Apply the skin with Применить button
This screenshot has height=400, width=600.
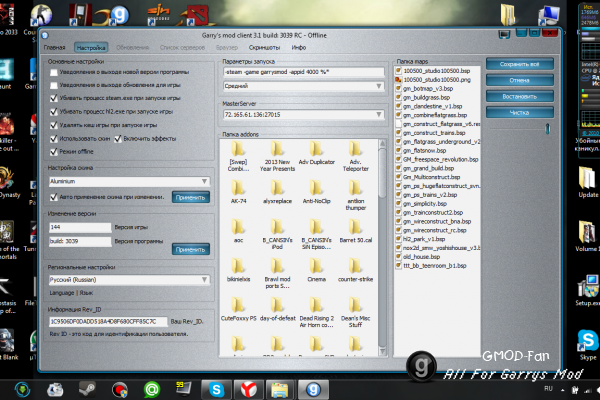pos(191,198)
